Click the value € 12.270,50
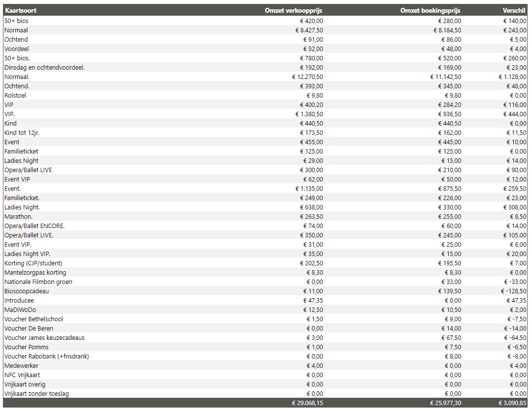Image resolution: width=532 pixels, height=411 pixels. [x=307, y=77]
